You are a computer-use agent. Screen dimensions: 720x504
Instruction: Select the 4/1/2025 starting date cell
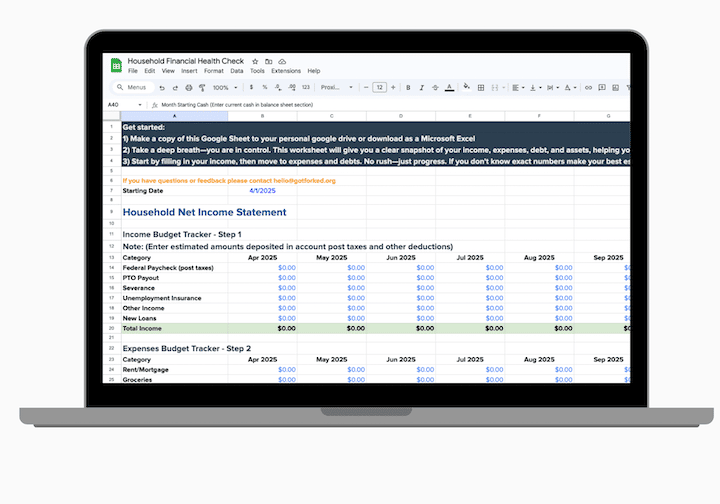pyautogui.click(x=262, y=190)
